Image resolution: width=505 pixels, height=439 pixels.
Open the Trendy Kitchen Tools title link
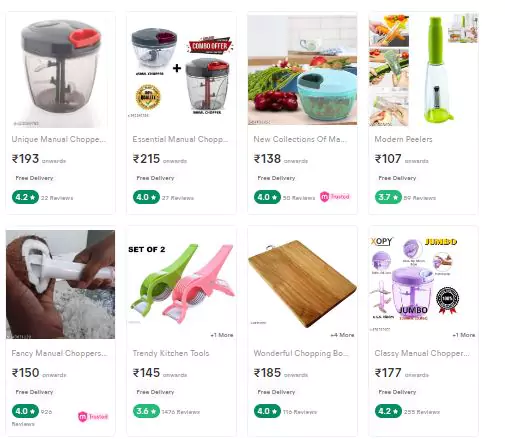[171, 353]
